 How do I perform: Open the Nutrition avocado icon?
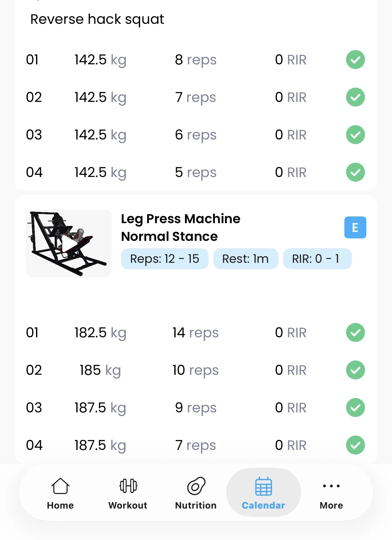(x=196, y=486)
